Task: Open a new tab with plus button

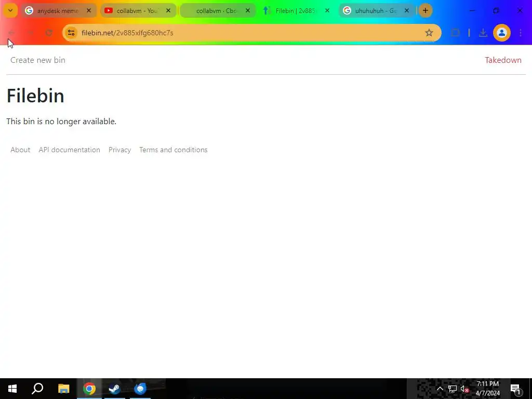Action: [x=425, y=10]
